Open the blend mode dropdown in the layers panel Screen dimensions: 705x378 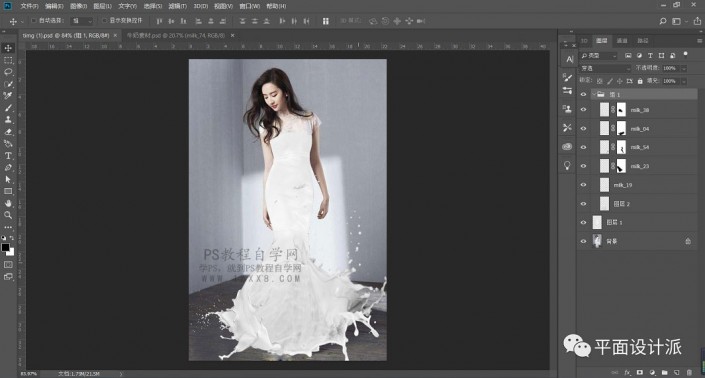click(606, 68)
